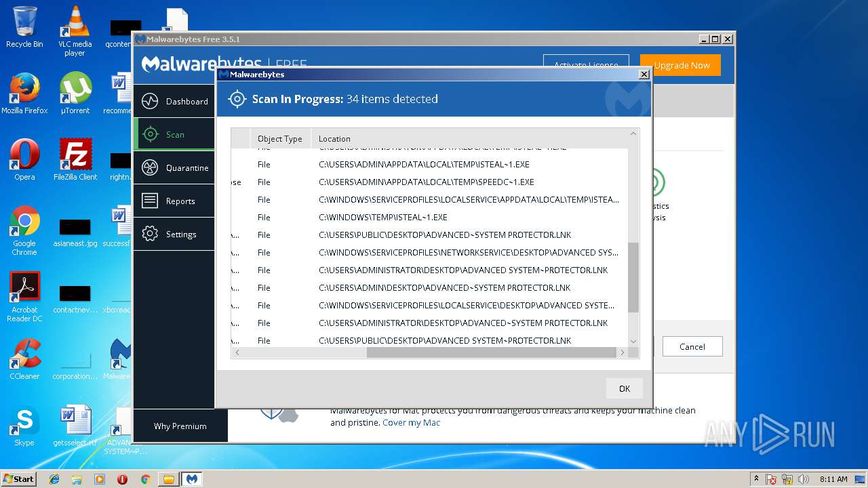Select the ADMIN\APPDATA\LOCAL\TEMP\ISTEAL~1.EXE row
Screen dimensions: 868x488
[429, 165]
